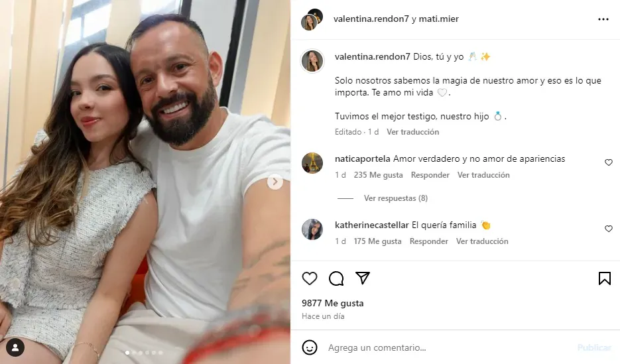This screenshot has height=364, width=620.
Task: Open the comment bubble icon
Action: (336, 278)
